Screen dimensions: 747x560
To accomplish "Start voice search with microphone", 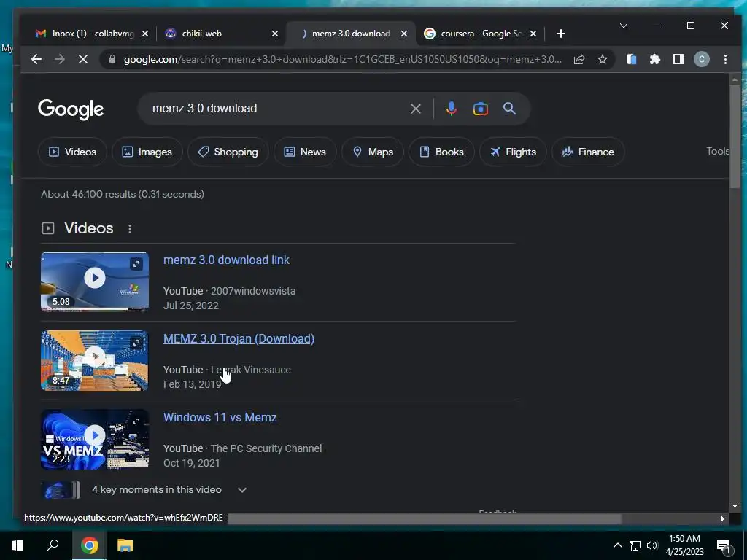I will pyautogui.click(x=451, y=109).
